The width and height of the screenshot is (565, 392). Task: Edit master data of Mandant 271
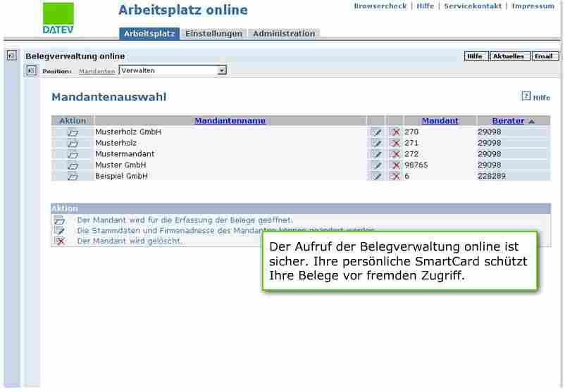click(376, 144)
